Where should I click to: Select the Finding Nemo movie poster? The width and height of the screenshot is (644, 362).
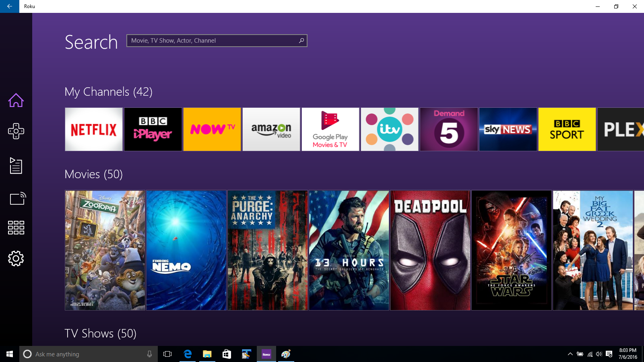coord(186,250)
